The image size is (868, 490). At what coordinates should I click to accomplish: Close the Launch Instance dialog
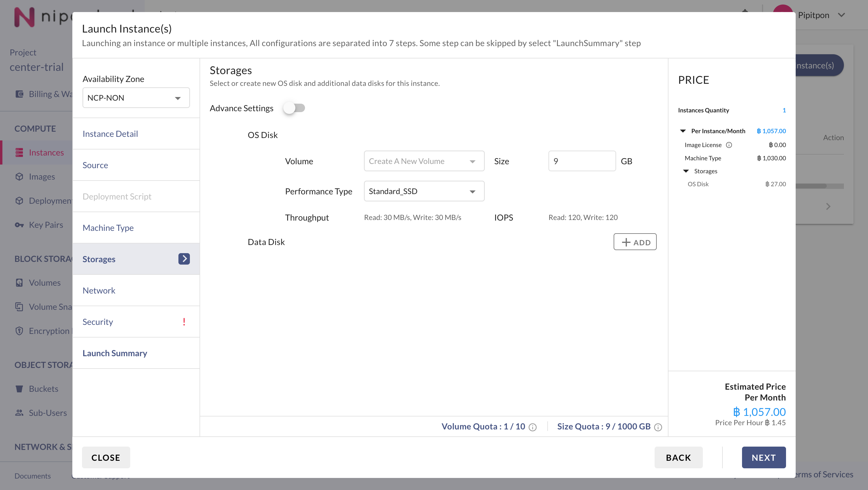(x=106, y=458)
